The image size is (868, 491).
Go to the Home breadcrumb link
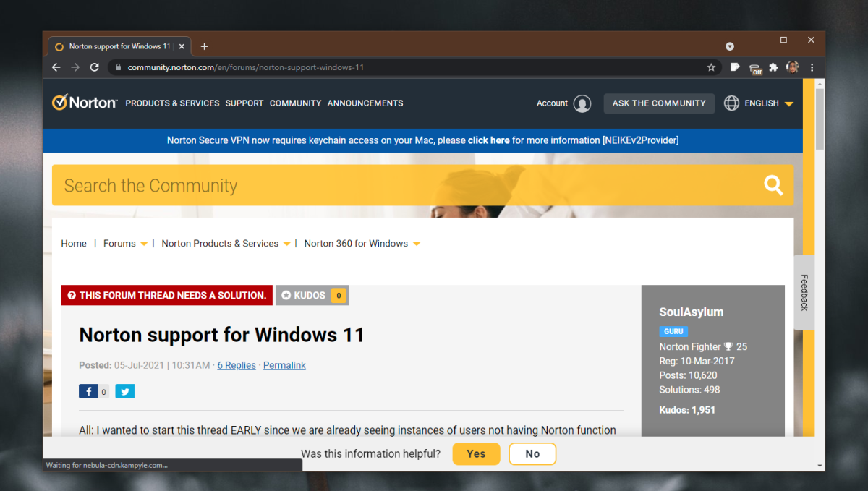click(74, 244)
